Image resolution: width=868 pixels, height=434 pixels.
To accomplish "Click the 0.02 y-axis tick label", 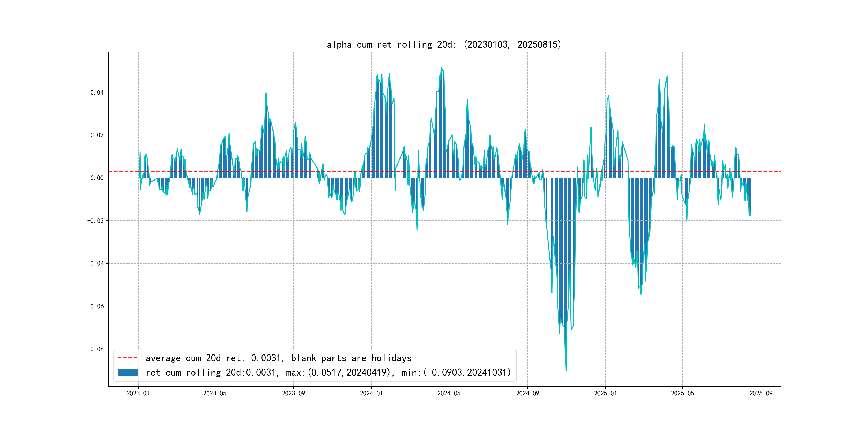I will point(97,135).
